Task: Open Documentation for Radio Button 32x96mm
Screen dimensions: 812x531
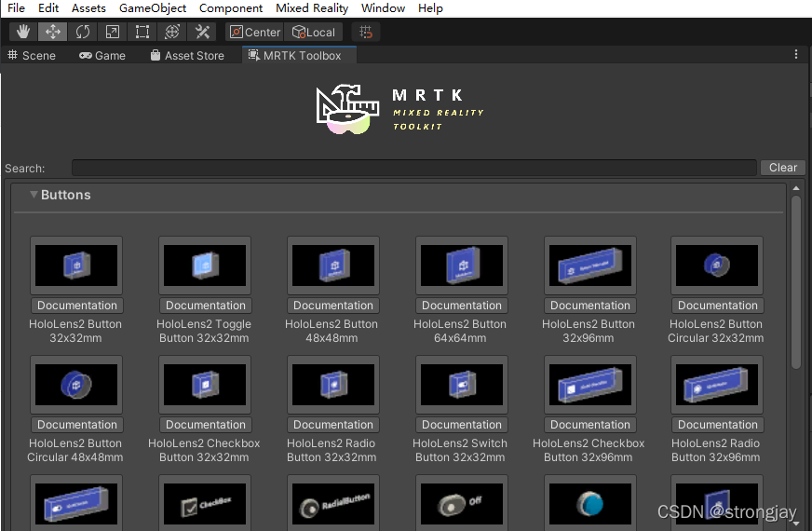Action: click(x=717, y=425)
